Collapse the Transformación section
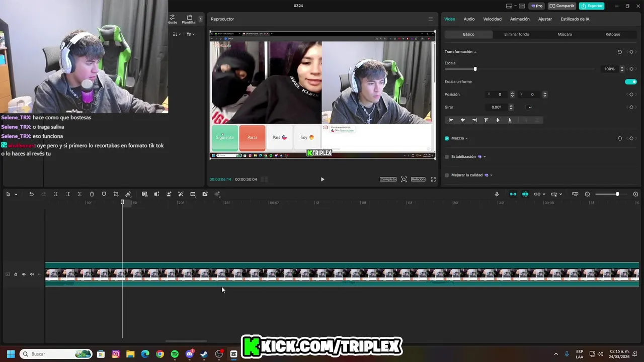 pyautogui.click(x=475, y=52)
